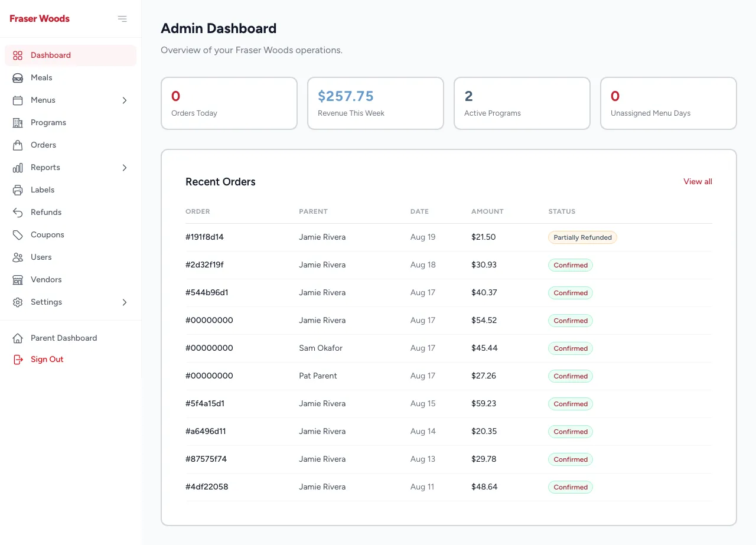The width and height of the screenshot is (756, 545).
Task: Click the Recent Orders heading
Action: point(220,182)
